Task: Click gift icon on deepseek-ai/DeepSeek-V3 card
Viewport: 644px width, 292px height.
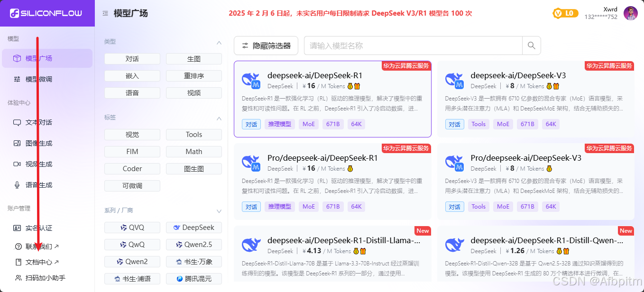Action: pyautogui.click(x=556, y=86)
